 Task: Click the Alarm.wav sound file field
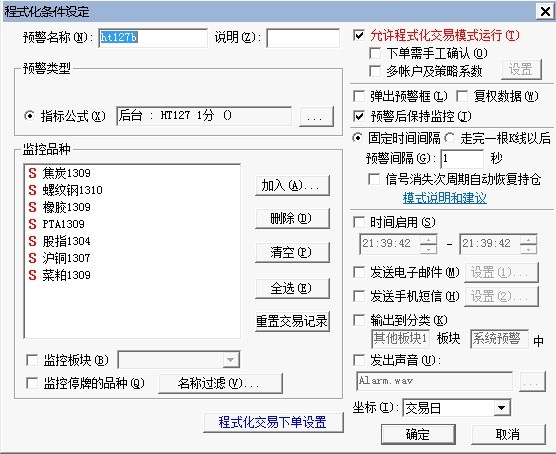pyautogui.click(x=434, y=381)
